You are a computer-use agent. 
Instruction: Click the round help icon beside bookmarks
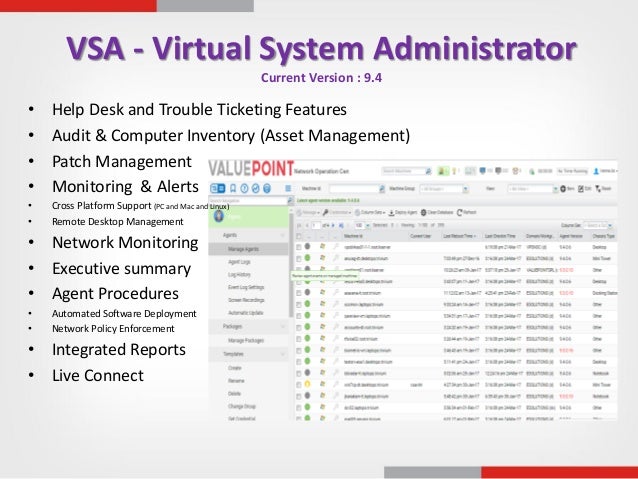(x=244, y=188)
